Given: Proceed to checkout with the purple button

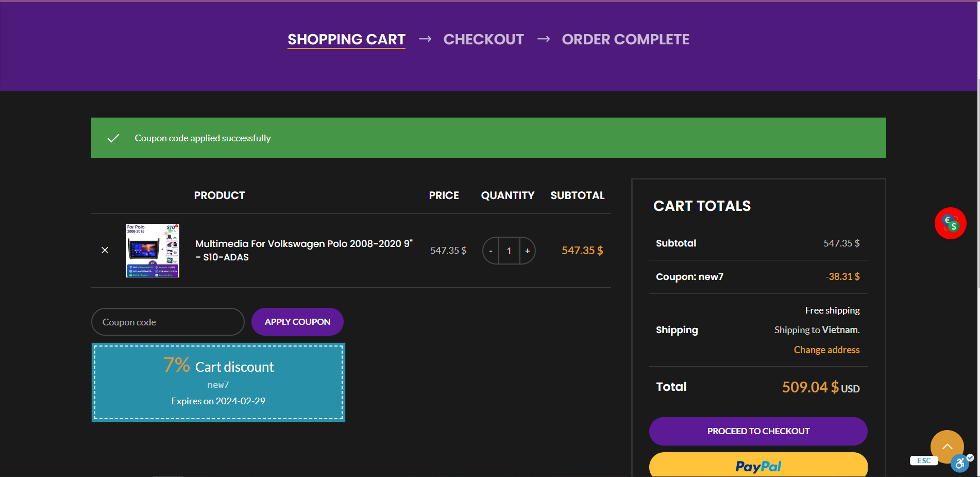Looking at the screenshot, I should (x=758, y=431).
